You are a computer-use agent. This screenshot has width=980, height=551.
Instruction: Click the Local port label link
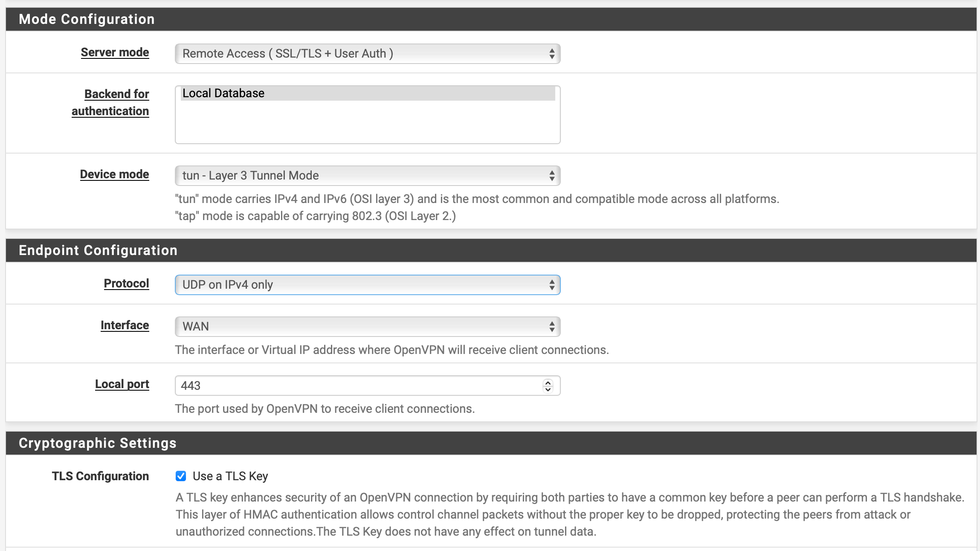[122, 384]
